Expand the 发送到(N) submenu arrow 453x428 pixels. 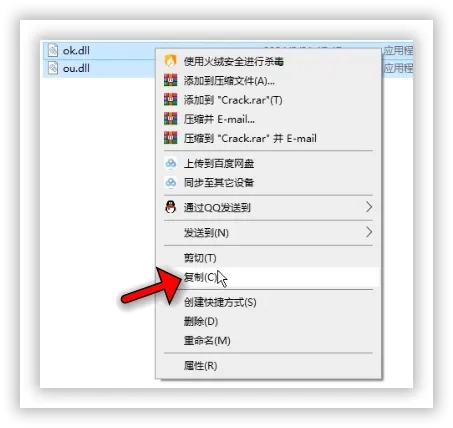[368, 232]
